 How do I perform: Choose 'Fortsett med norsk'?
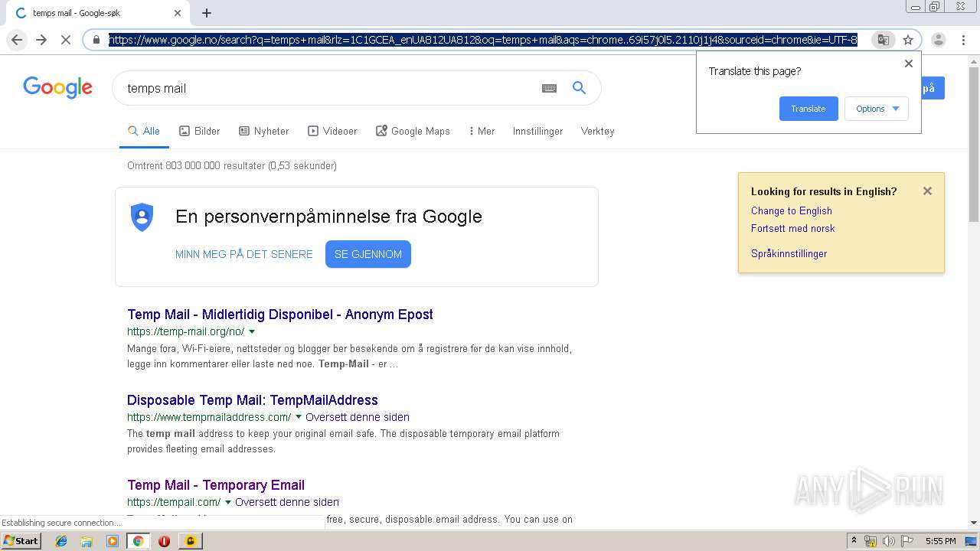[x=793, y=228]
